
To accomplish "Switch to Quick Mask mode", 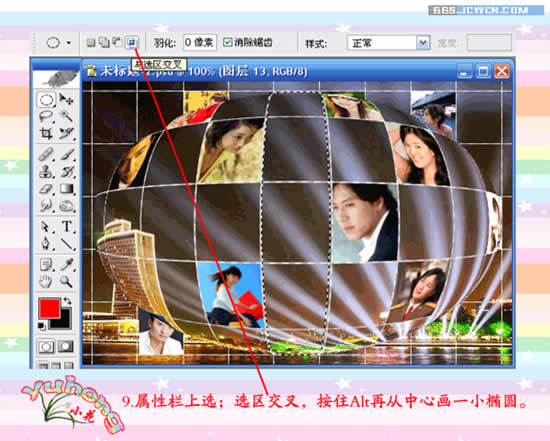I will 66,347.
